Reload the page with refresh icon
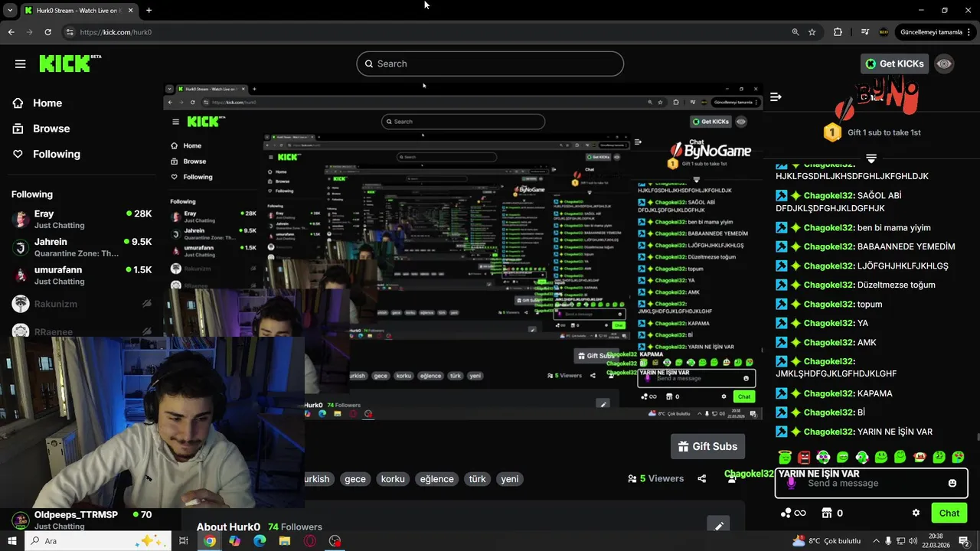The width and height of the screenshot is (980, 551). pos(47,32)
